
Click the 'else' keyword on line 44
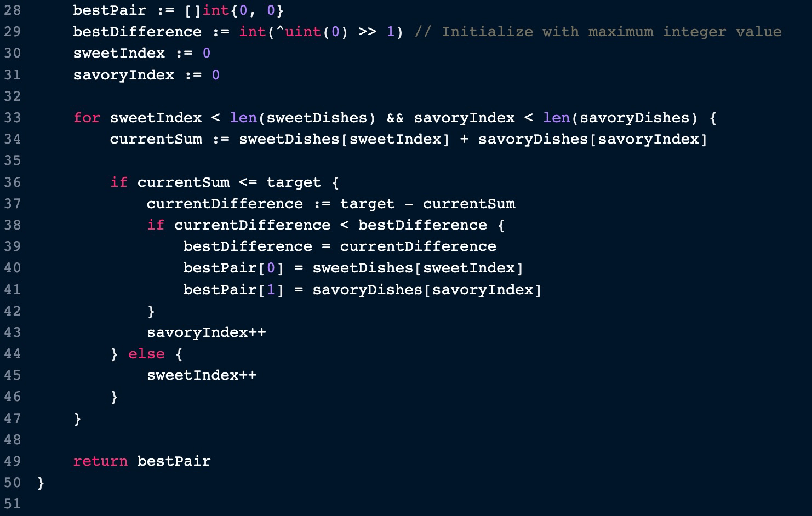pyautogui.click(x=146, y=354)
